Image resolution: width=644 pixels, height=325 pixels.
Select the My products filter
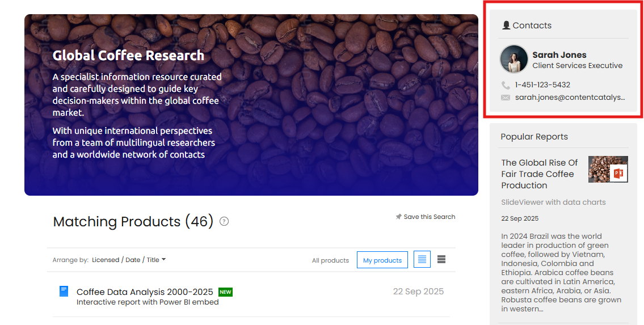382,260
